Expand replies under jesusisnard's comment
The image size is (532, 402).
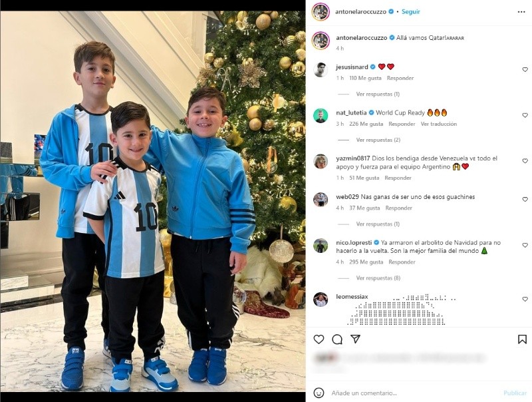tap(378, 94)
